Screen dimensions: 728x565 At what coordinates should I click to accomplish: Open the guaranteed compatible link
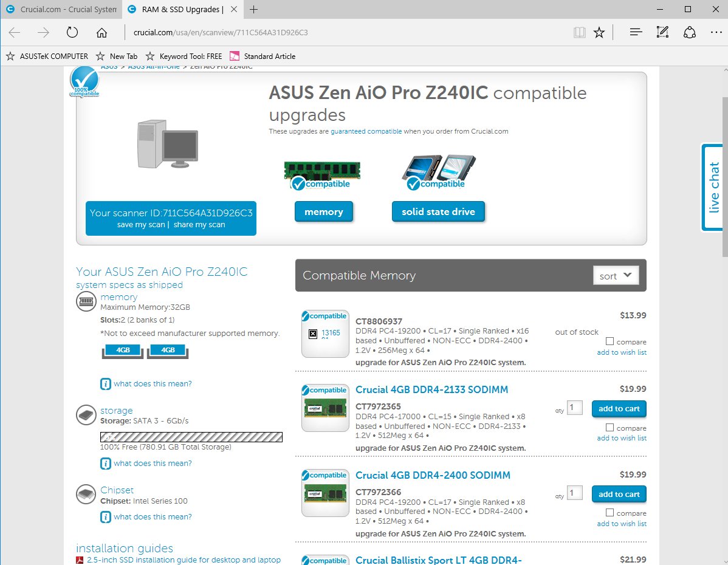click(366, 131)
